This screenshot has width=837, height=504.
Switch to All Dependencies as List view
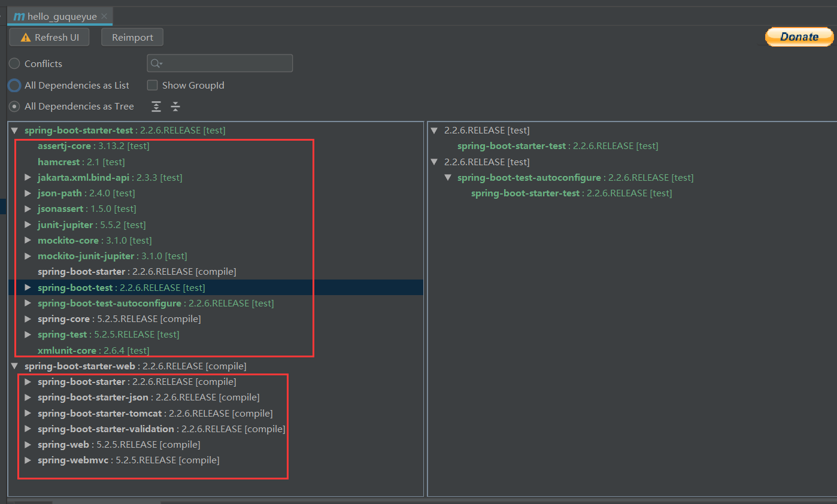click(x=13, y=85)
